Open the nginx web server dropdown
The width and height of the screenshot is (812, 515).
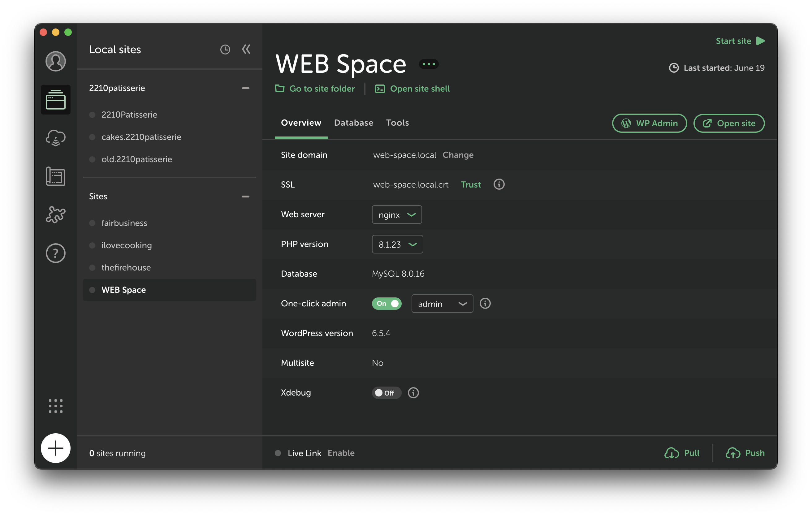[396, 214]
